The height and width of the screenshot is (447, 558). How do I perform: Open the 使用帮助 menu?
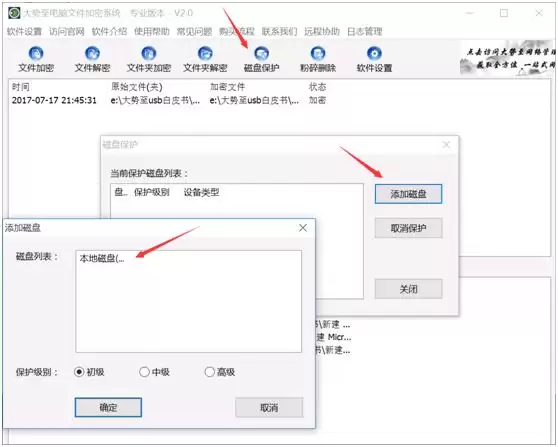tap(152, 32)
